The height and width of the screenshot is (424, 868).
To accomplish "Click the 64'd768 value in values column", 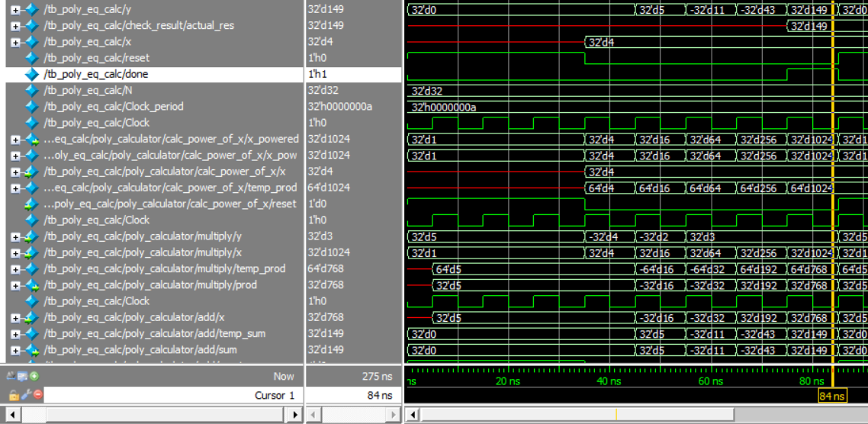I will (x=326, y=268).
